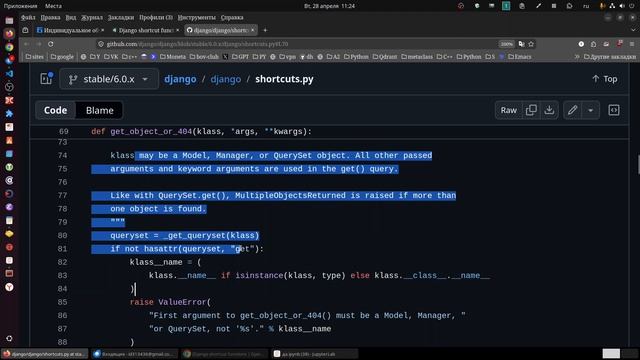Open the Правка menu
The height and width of the screenshot is (360, 640).
tap(50, 18)
